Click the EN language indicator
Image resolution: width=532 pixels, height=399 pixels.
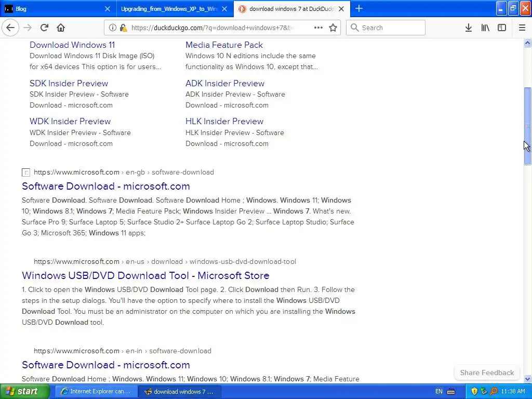point(438,392)
